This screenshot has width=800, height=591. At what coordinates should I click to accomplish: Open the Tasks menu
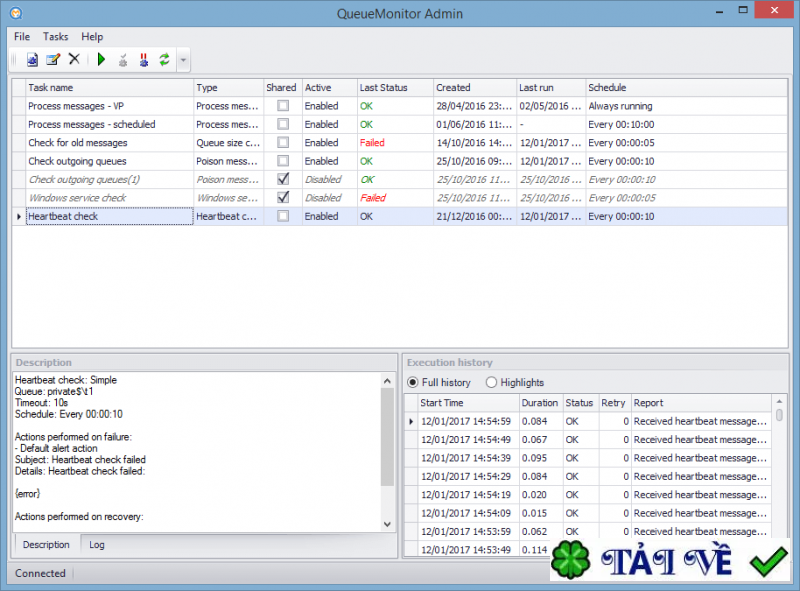pos(56,37)
